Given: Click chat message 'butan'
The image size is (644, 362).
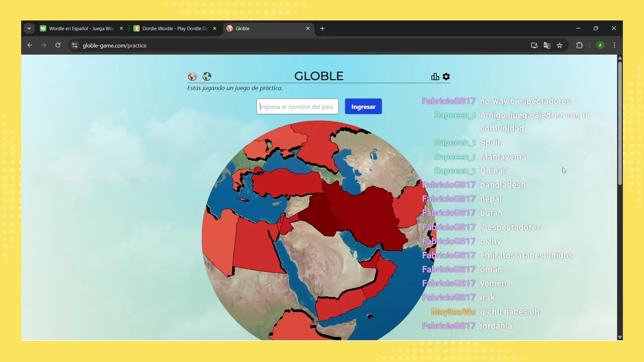Looking at the screenshot, I should pos(491,213).
